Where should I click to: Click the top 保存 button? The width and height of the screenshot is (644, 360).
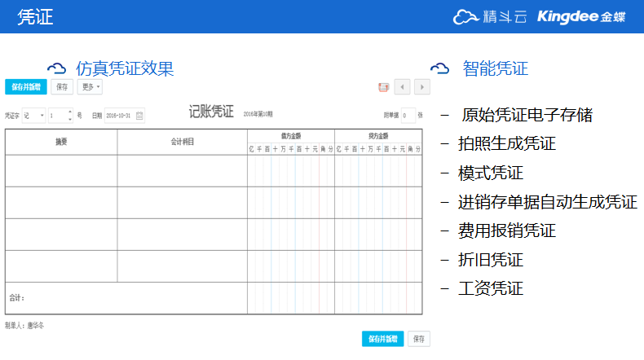[x=62, y=87]
